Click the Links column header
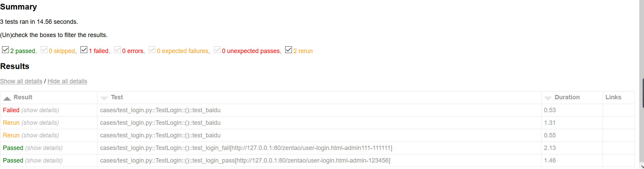 [613, 97]
